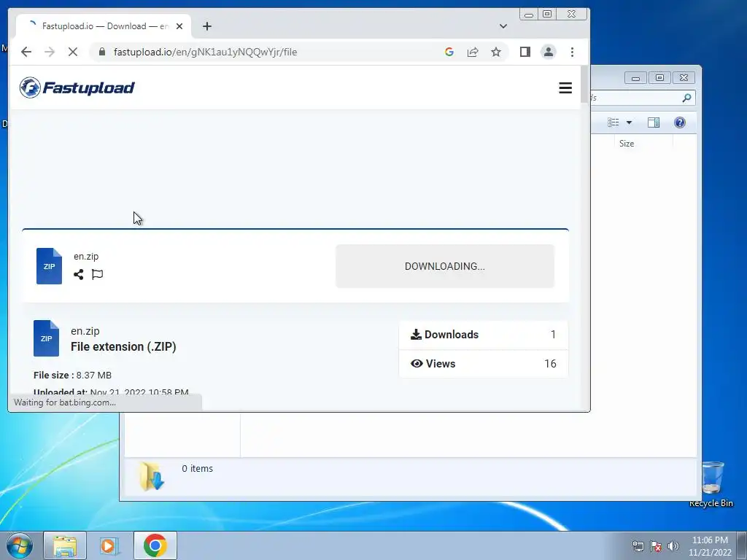747x560 pixels.
Task: Click the en.zip name in the download card
Action: [86, 256]
